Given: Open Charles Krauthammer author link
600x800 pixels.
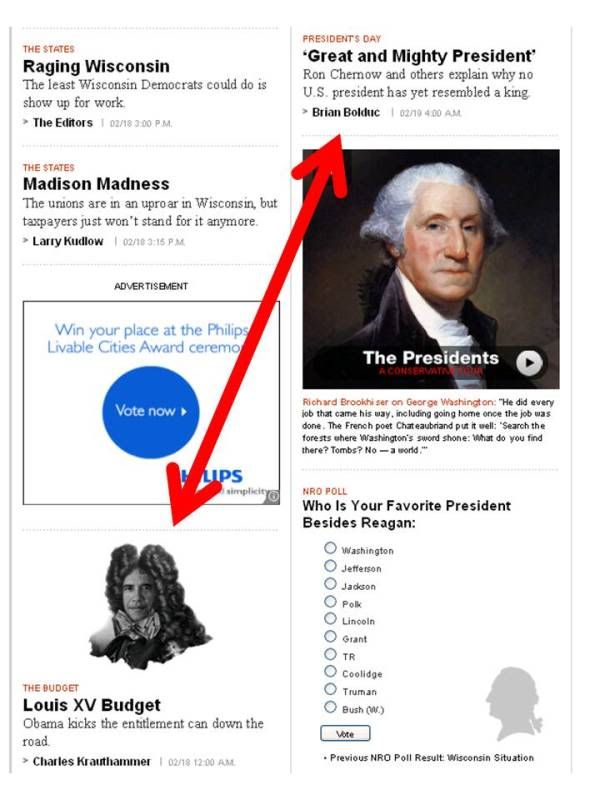Looking at the screenshot, I should [x=92, y=762].
